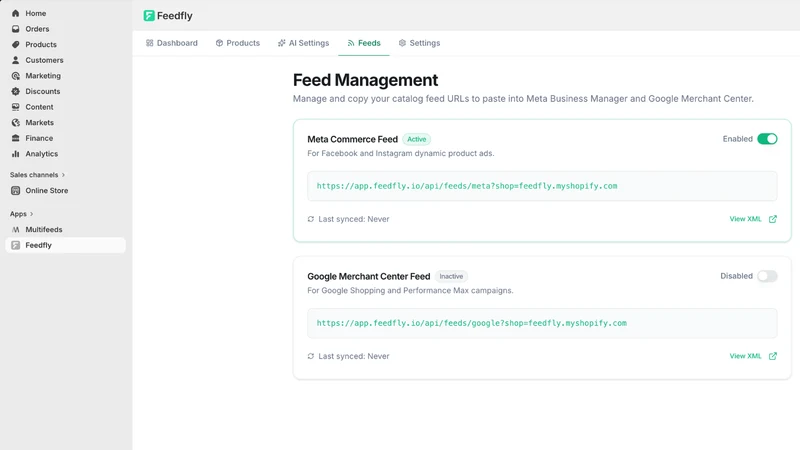Click the Products cube icon in tab bar
This screenshot has height=450, width=800.
[x=219, y=43]
